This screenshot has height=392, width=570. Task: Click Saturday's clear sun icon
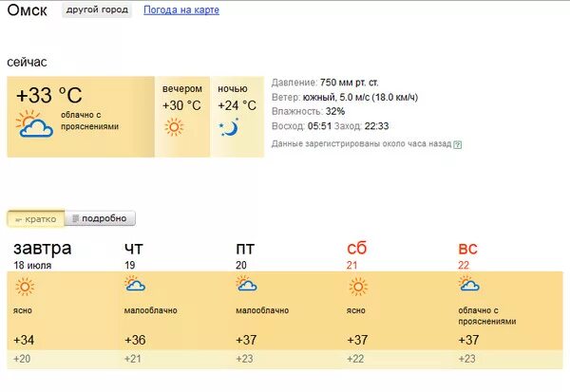coord(358,287)
